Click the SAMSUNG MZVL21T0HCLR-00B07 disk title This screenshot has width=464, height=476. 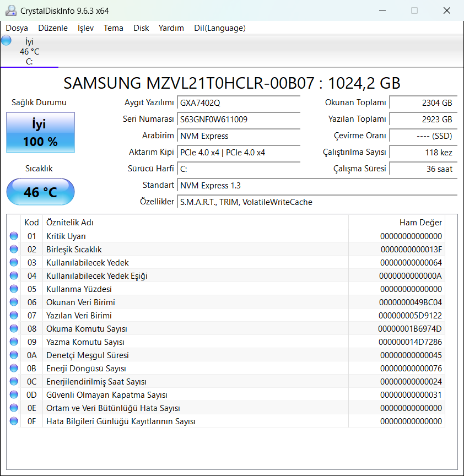232,83
